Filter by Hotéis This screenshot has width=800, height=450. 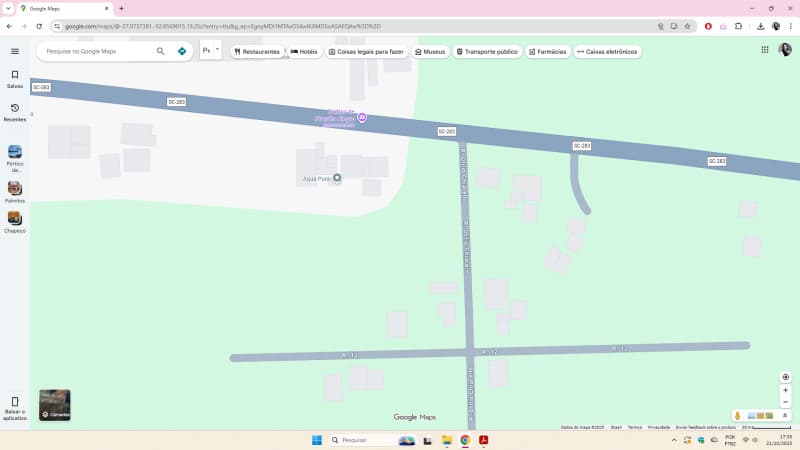pos(304,52)
